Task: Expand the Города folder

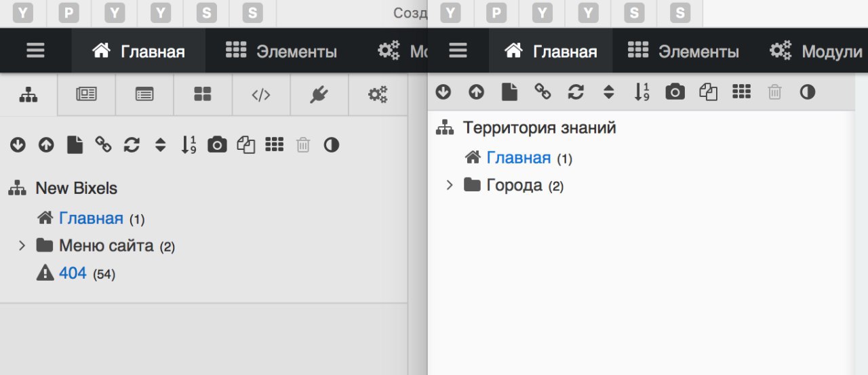Action: pyautogui.click(x=449, y=185)
